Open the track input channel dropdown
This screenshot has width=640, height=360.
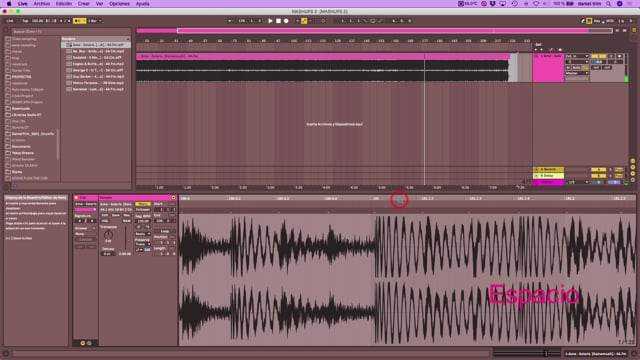coord(577,62)
